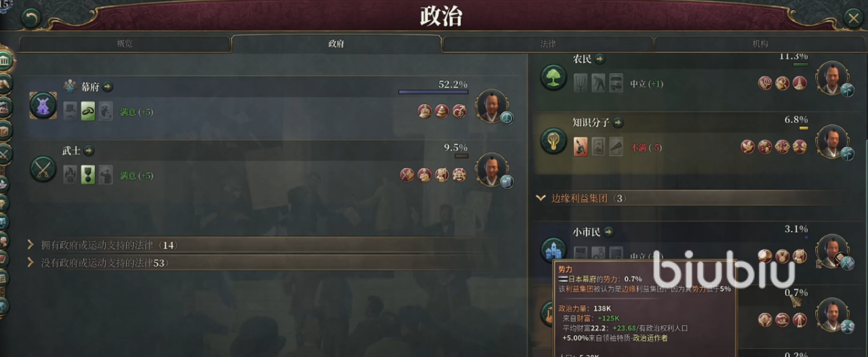The width and height of the screenshot is (868, 357).
Task: Collapse the 边缘利益集团 section
Action: (x=540, y=198)
